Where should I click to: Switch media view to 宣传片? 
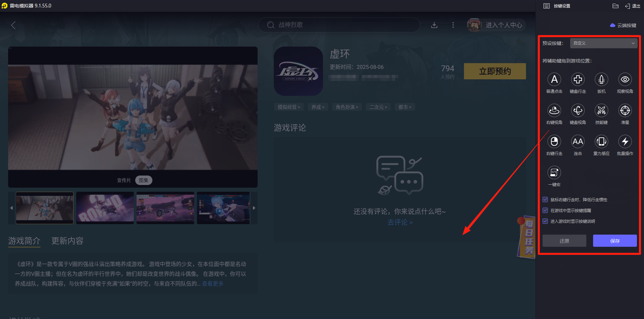(124, 180)
